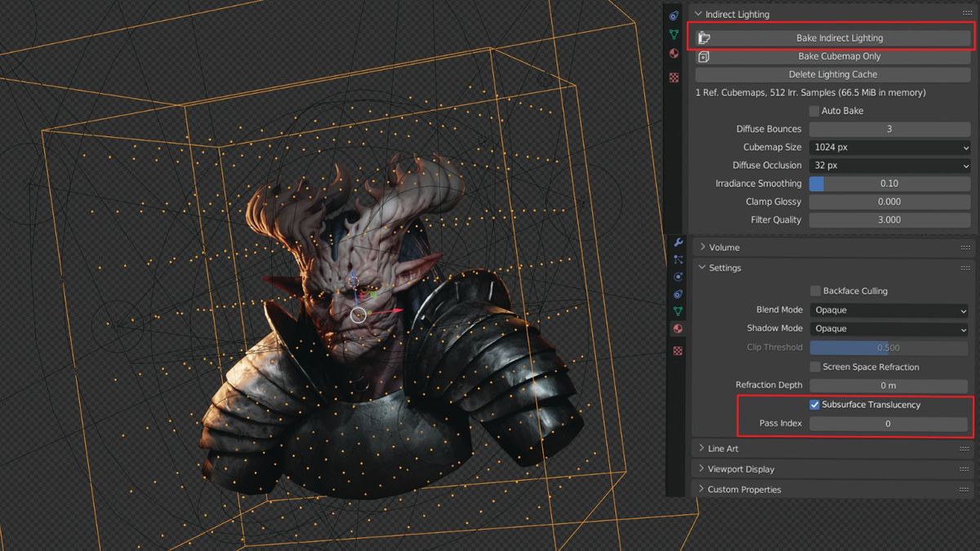
Task: Select the Particle Properties icon
Action: (679, 260)
